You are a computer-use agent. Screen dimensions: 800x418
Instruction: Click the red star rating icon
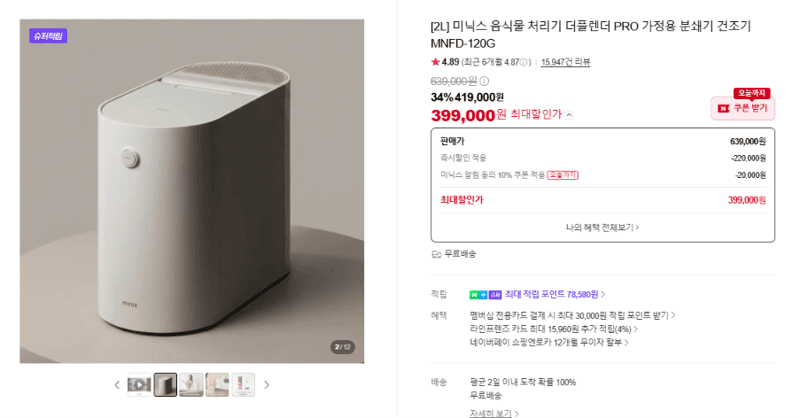(435, 62)
